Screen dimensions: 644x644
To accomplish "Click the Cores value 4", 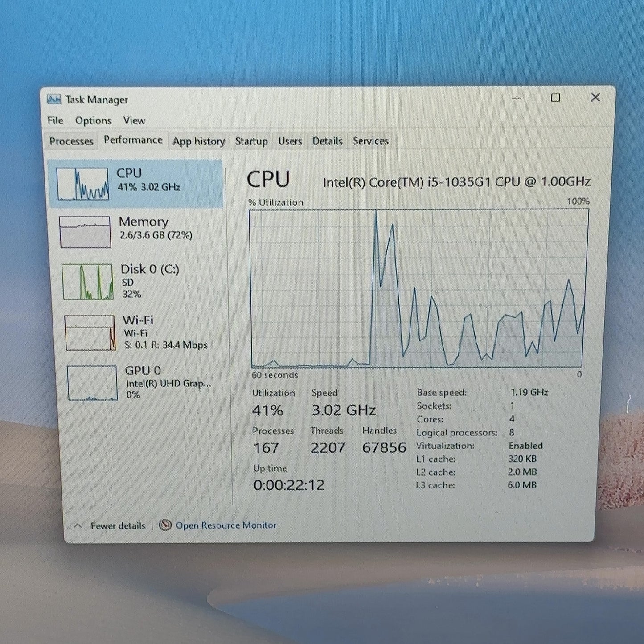I will [512, 419].
